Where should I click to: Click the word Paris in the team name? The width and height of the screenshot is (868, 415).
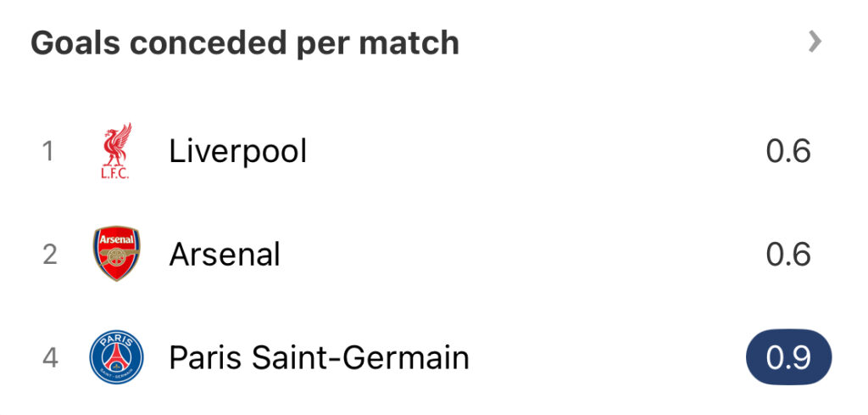point(205,357)
